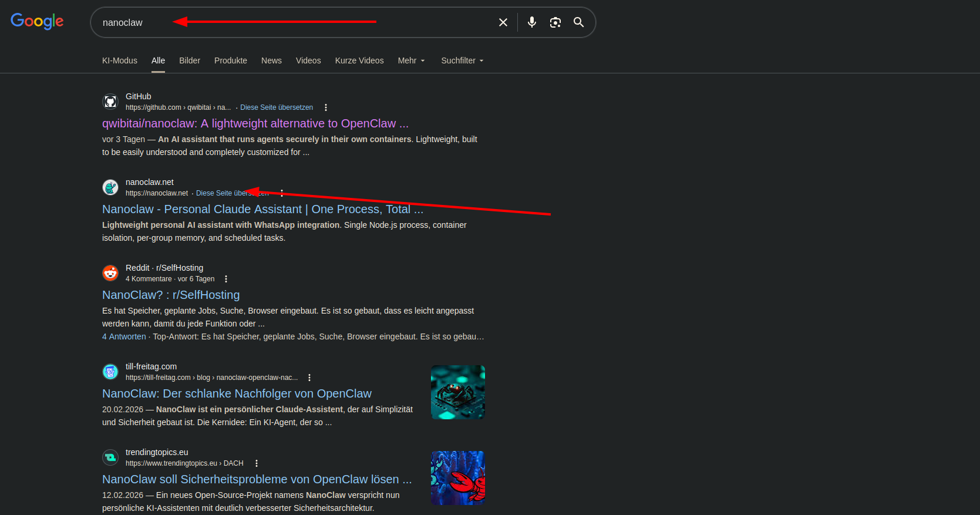Submit search with the magnifying glass icon
Image resolution: width=980 pixels, height=515 pixels.
579,22
